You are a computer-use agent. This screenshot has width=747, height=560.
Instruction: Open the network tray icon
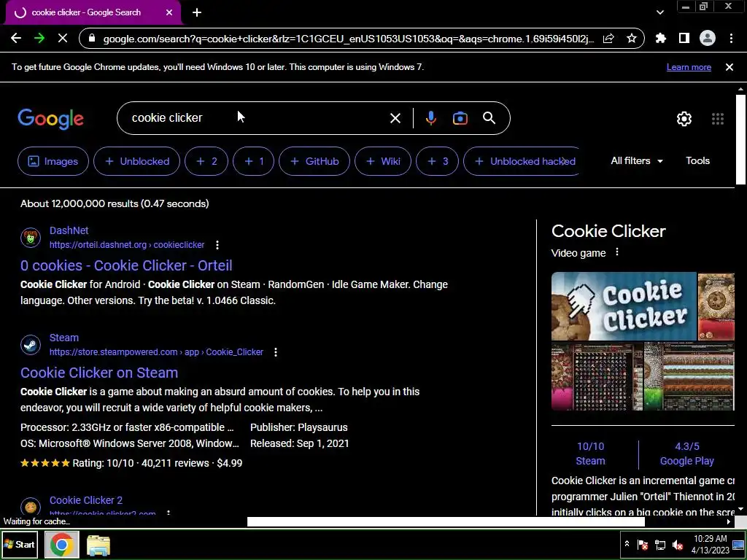[660, 545]
